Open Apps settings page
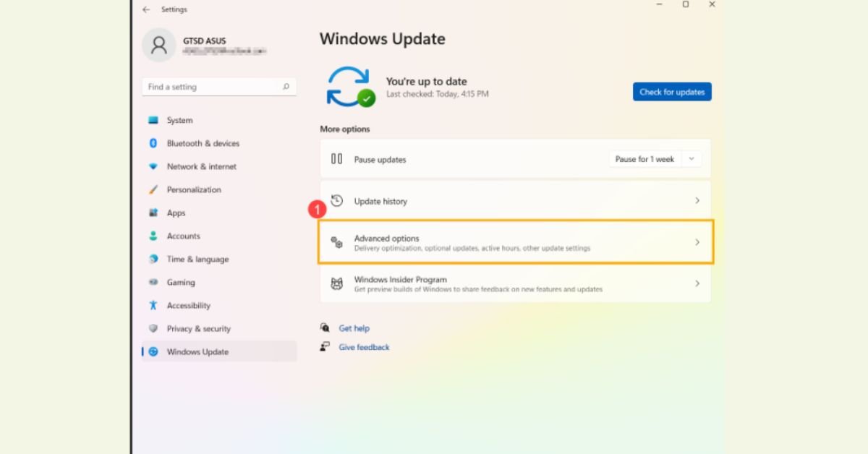 click(219, 213)
